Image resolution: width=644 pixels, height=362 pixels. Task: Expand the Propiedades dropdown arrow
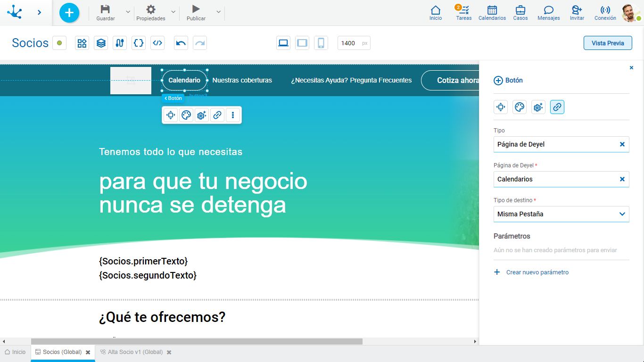173,12
